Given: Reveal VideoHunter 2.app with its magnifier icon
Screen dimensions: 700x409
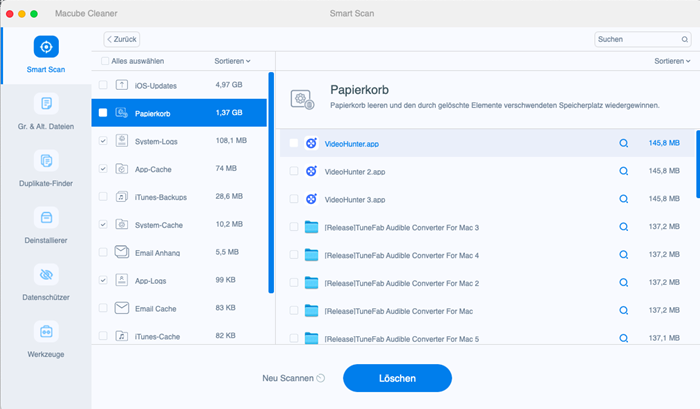Looking at the screenshot, I should [624, 171].
